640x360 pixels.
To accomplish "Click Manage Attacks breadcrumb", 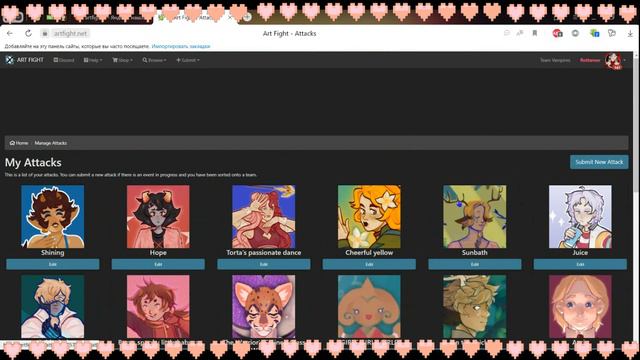I will (51, 143).
